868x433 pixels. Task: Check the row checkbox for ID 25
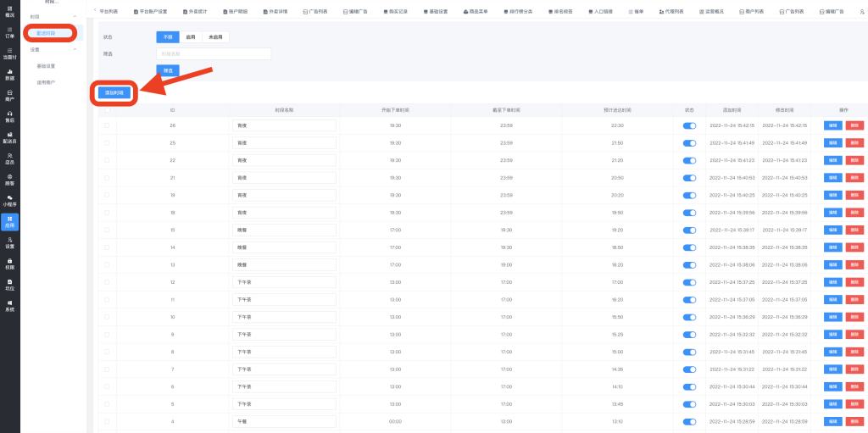(x=107, y=142)
